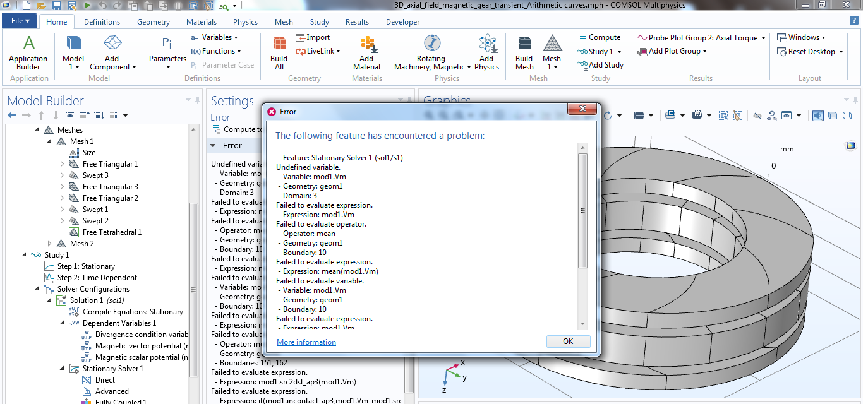
Task: Click Compute in the Study group
Action: click(x=599, y=37)
